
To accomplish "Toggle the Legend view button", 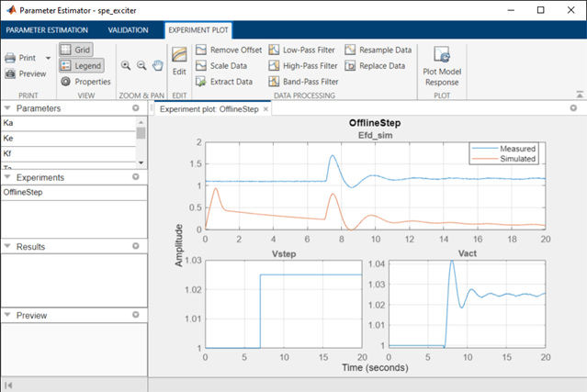I will 81,66.
